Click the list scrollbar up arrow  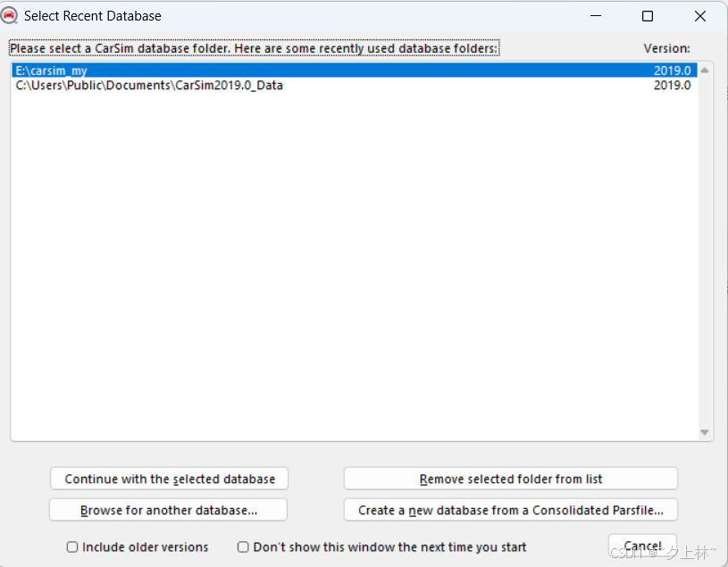pyautogui.click(x=705, y=71)
